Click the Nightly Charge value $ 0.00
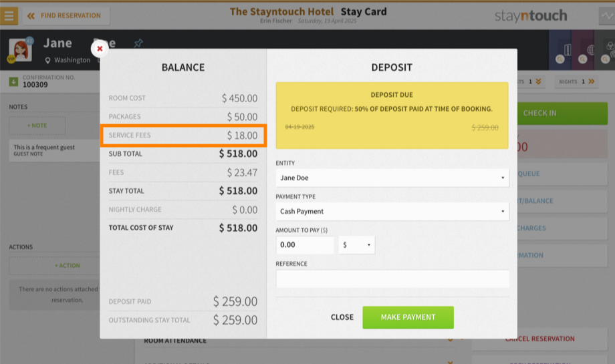The height and width of the screenshot is (364, 615). [x=245, y=210]
